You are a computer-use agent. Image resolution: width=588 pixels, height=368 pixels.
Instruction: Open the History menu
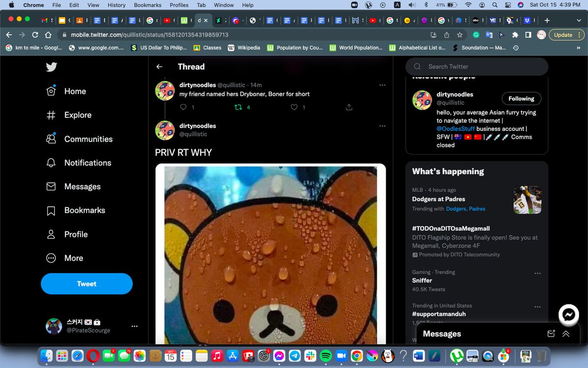117,5
